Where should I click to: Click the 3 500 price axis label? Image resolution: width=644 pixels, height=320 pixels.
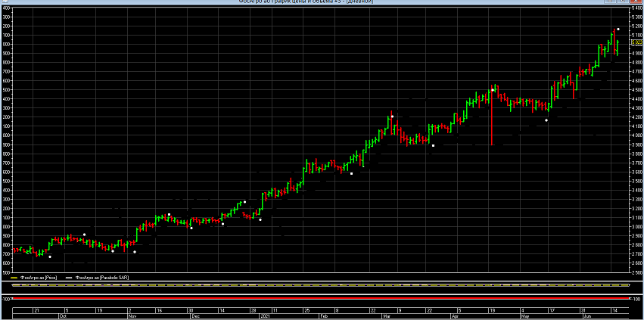636,181
